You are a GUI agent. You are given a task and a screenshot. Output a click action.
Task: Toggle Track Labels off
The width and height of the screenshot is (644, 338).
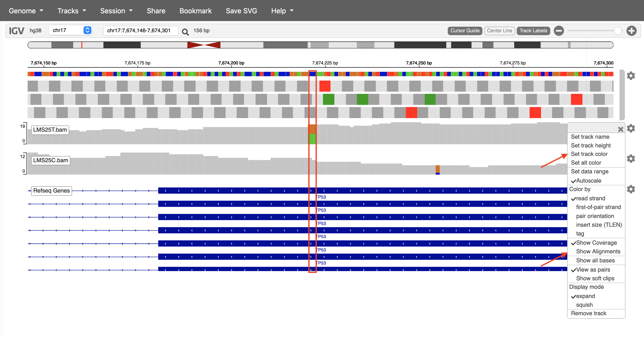533,31
